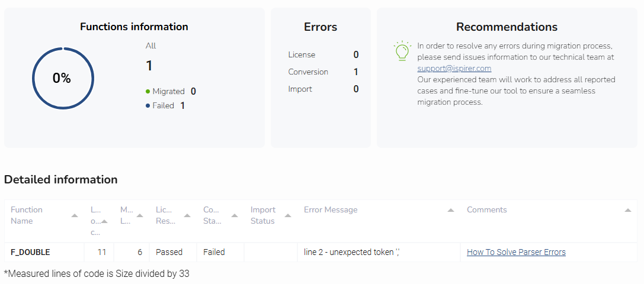Click the Comments column header text

pyautogui.click(x=486, y=210)
